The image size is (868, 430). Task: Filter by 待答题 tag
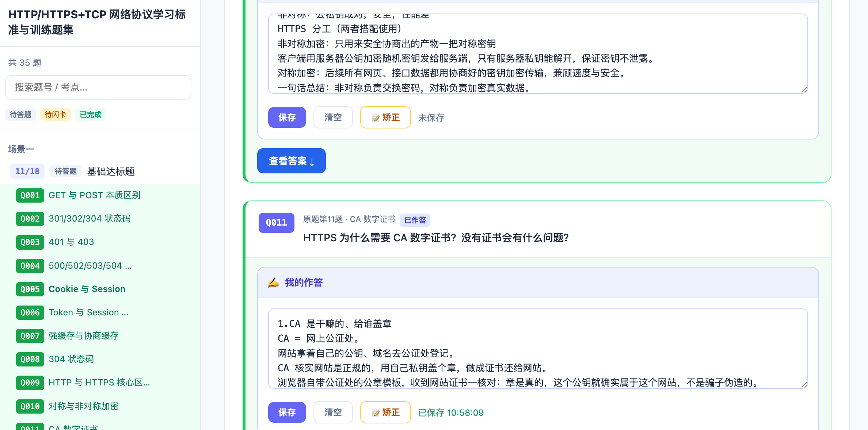pos(20,115)
